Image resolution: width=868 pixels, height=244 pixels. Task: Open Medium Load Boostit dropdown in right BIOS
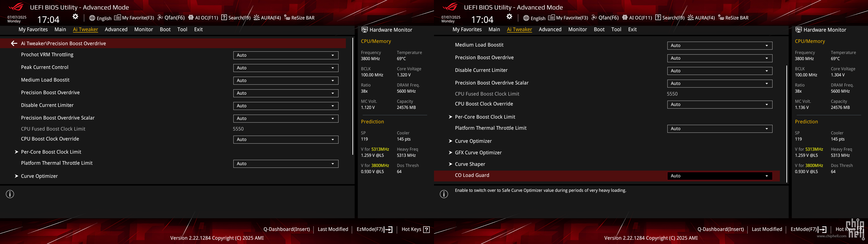[x=720, y=45]
